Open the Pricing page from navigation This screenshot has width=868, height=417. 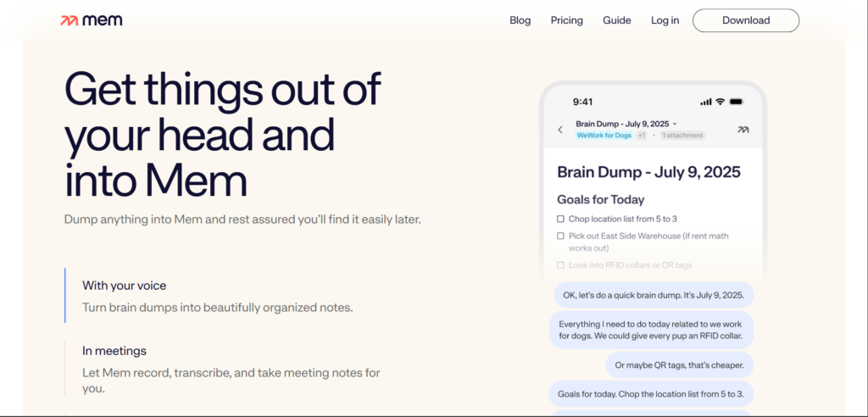click(566, 20)
